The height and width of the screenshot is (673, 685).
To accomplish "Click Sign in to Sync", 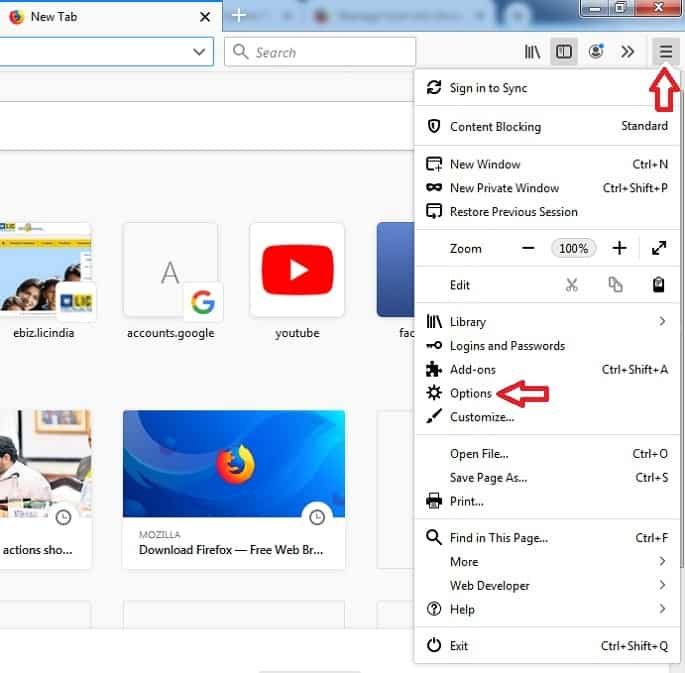I will (547, 88).
